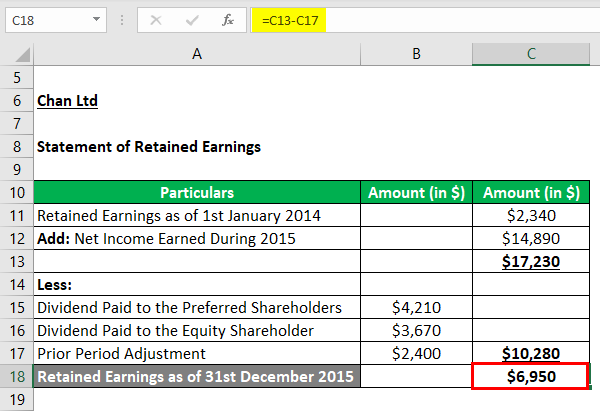600x411 pixels.
Task: Select row 14 header
Action: tap(16, 284)
